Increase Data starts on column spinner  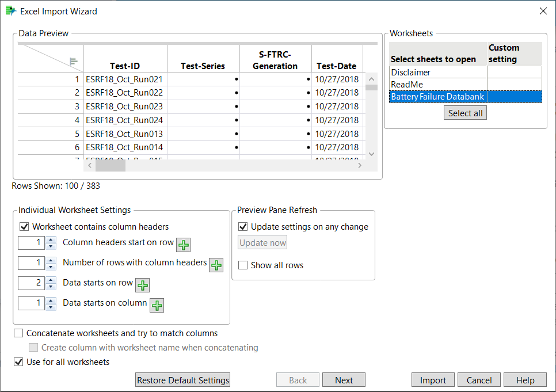click(x=51, y=300)
